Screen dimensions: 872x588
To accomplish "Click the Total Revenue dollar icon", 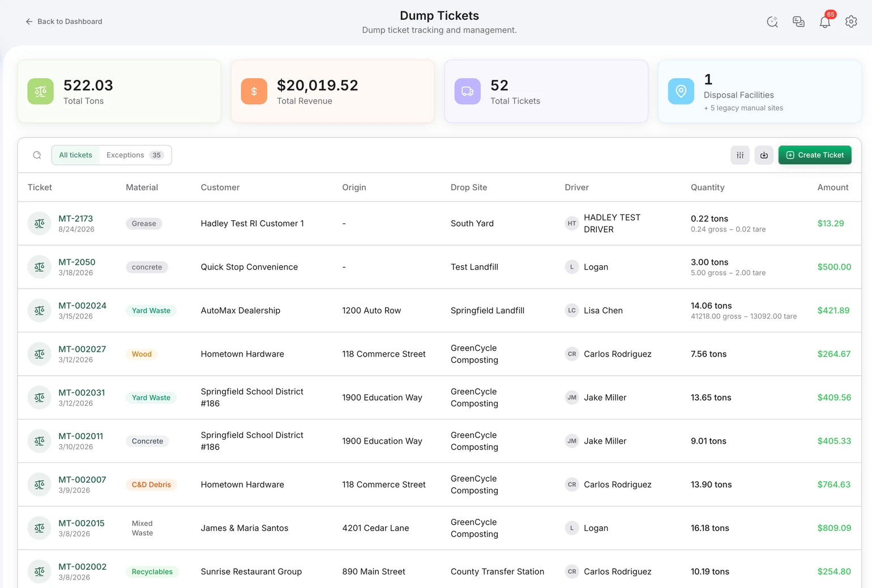I will pos(254,91).
